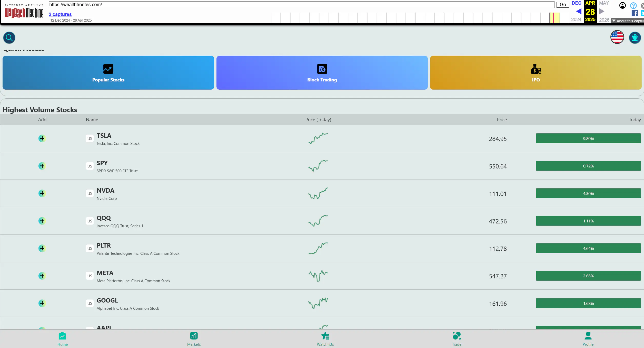Add META to watchlist with plus icon

click(x=42, y=276)
